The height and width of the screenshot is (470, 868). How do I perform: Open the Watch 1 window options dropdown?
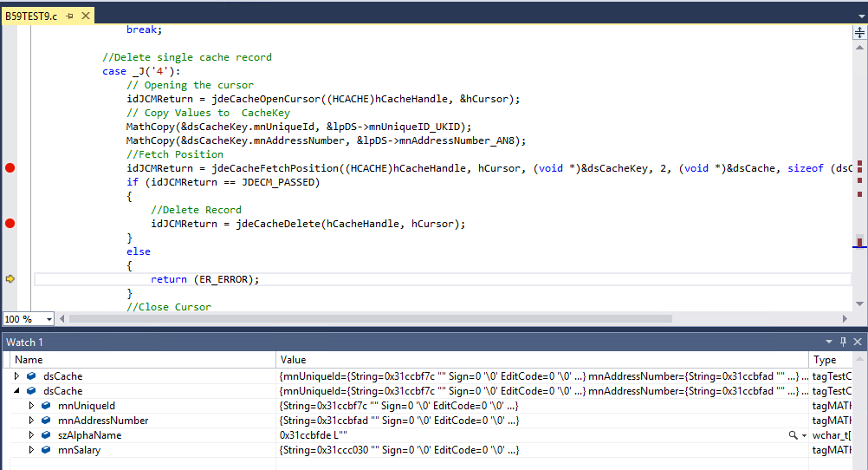829,342
